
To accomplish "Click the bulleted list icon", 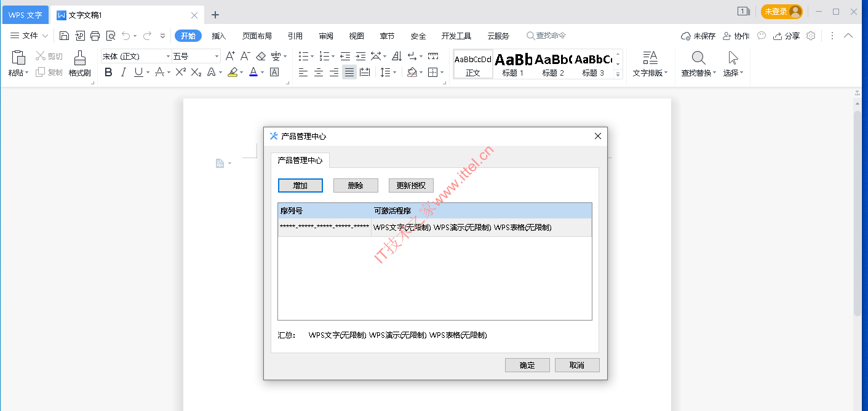I will (303, 56).
